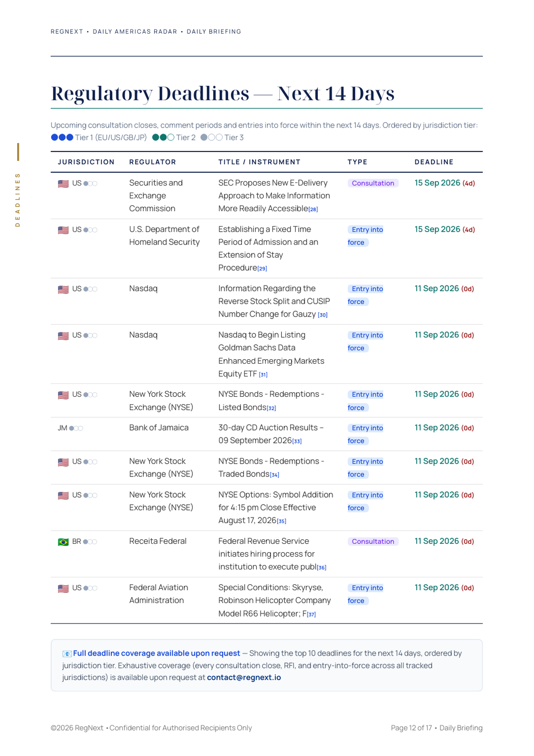Viewport: 534px width, 756px height.
Task: Click the Receita Federal deadline 11 Sep 2026
Action: [x=437, y=541]
